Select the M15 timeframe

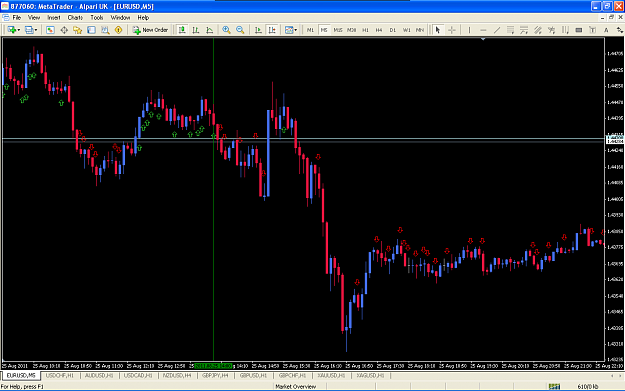(x=338, y=30)
